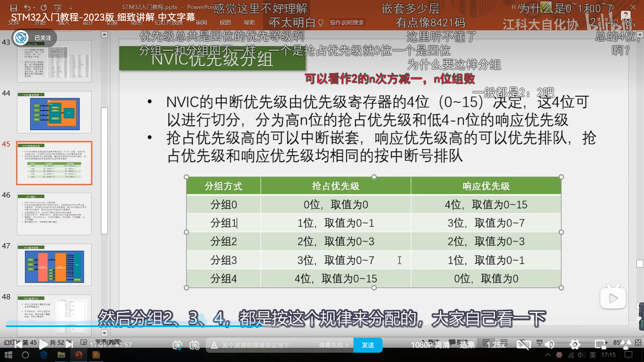The image size is (644, 362).
Task: Open the 帮助 Help ribbon tab
Action: 249,23
